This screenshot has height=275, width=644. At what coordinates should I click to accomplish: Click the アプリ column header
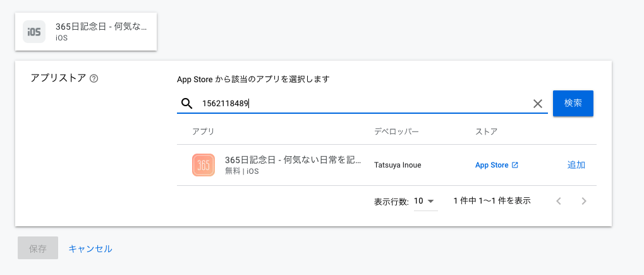203,131
